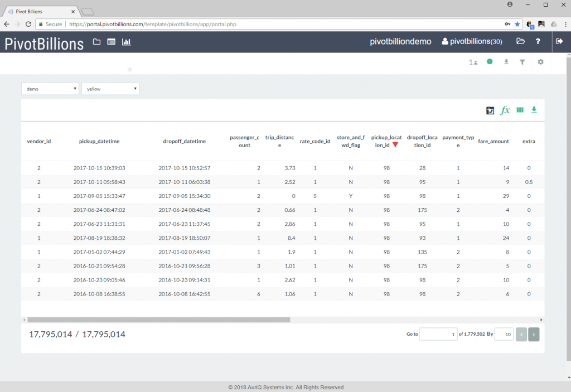
Task: Click the vendor_id column header
Action: [x=39, y=141]
